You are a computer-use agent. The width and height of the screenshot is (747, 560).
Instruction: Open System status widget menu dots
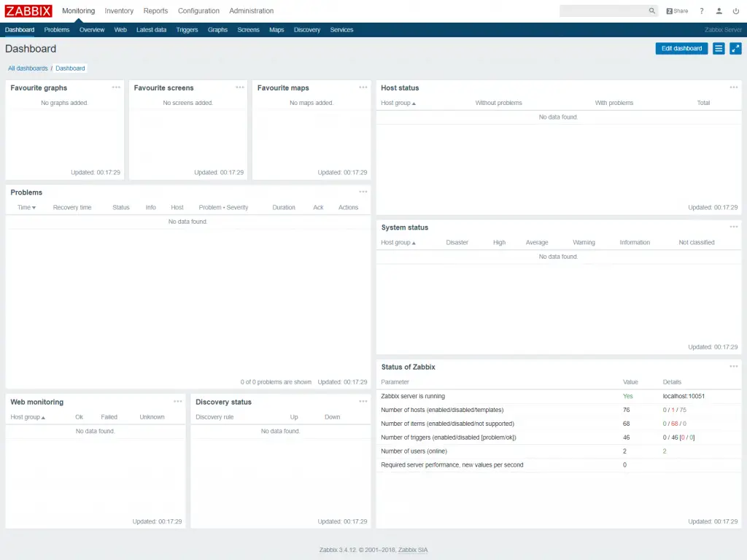(734, 227)
